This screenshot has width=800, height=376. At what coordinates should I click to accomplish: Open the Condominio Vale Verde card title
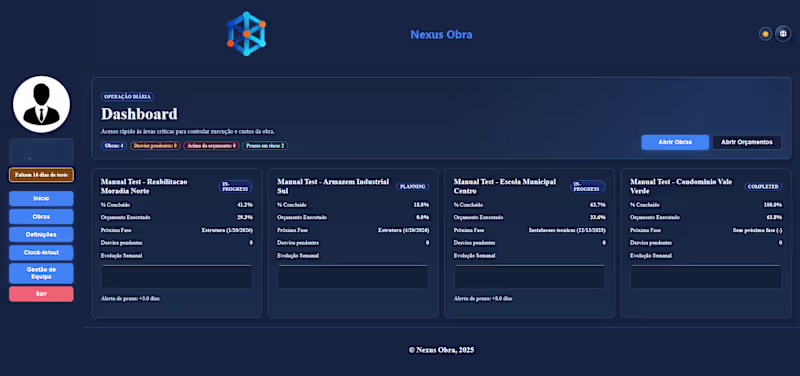(x=681, y=186)
